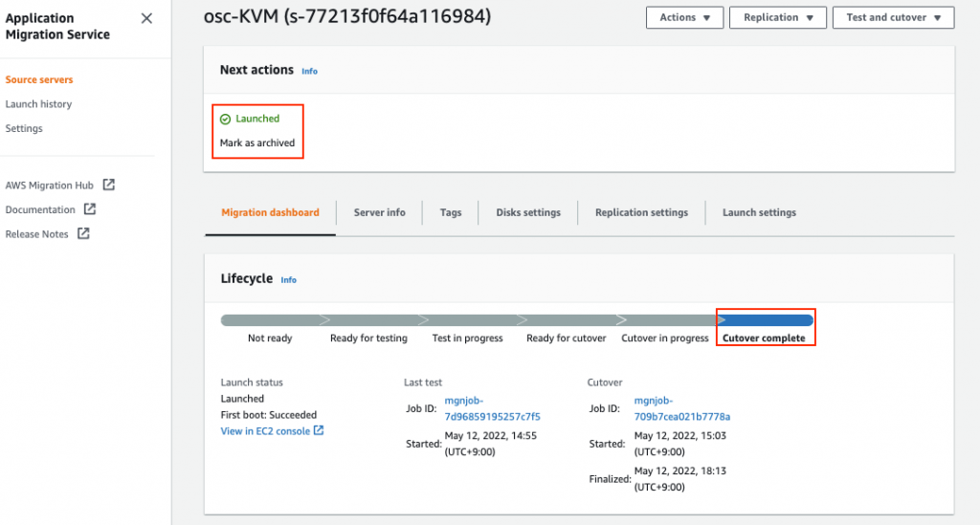Click the external link icon beside Documentation
Viewport: 980px width, 525px height.
[90, 209]
